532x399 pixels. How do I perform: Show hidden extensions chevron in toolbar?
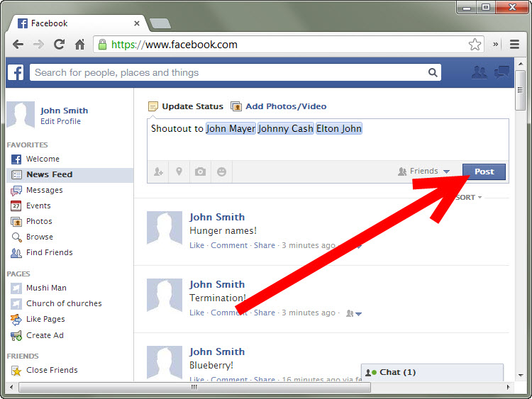click(496, 45)
